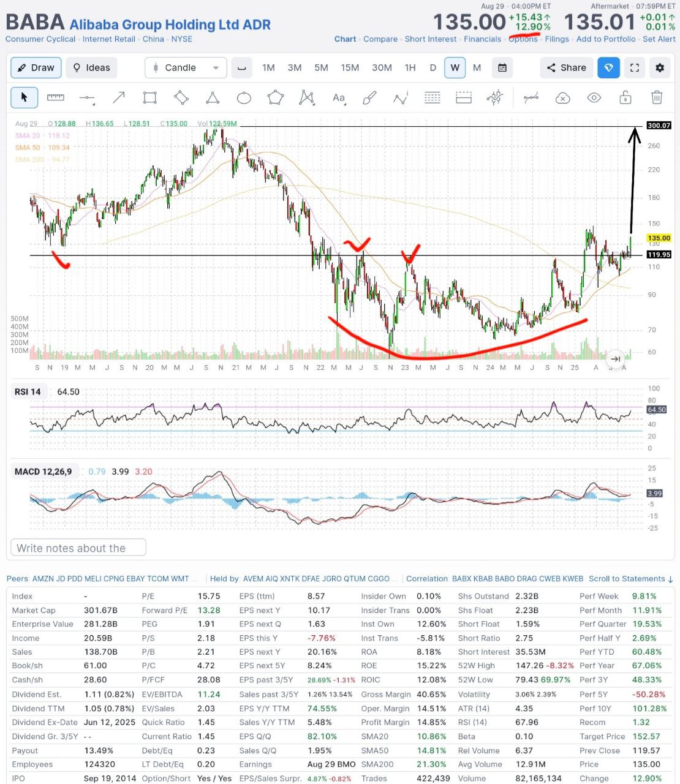Click the Target Price value 152.57
This screenshot has height=784, width=680.
646,736
